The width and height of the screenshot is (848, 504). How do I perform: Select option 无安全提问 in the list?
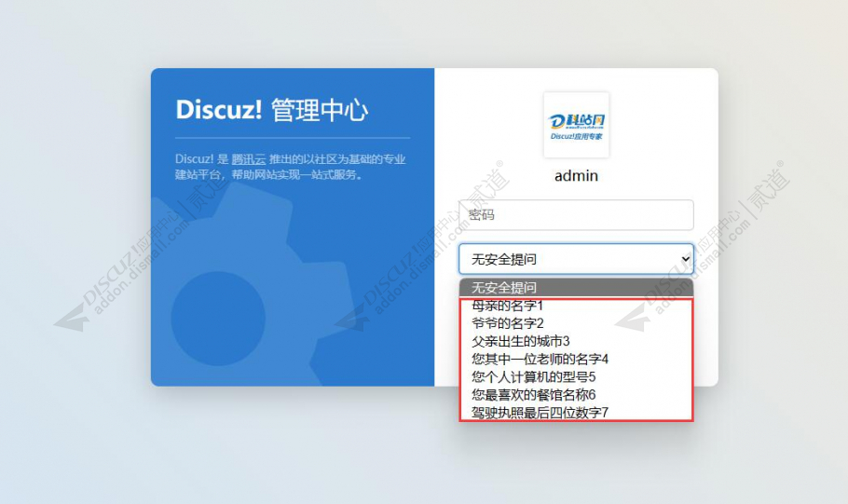(x=576, y=287)
